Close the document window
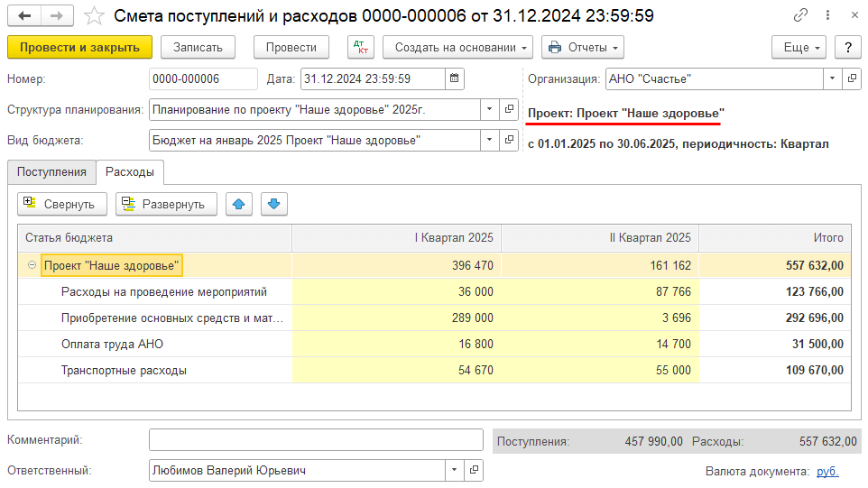The width and height of the screenshot is (868, 488). point(854,15)
